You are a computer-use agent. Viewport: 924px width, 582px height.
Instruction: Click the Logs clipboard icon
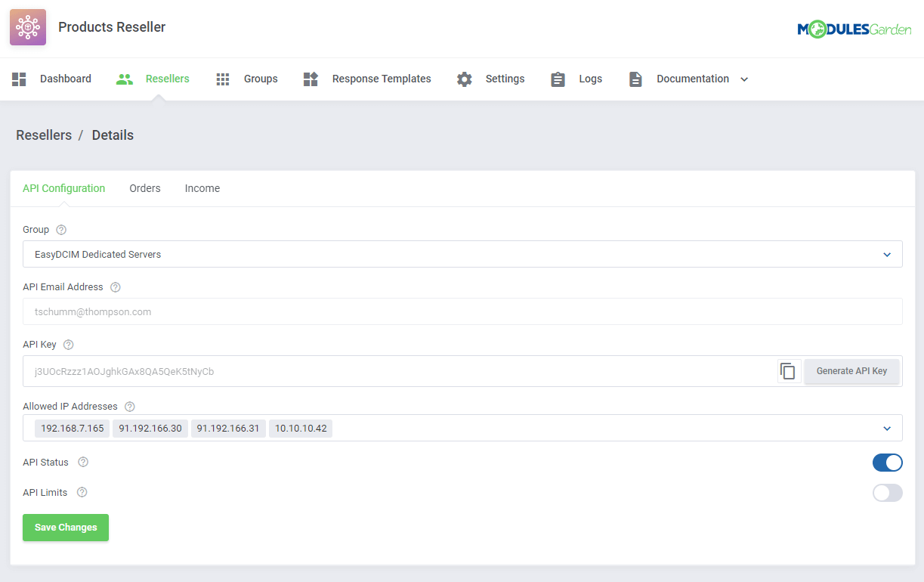coord(558,79)
